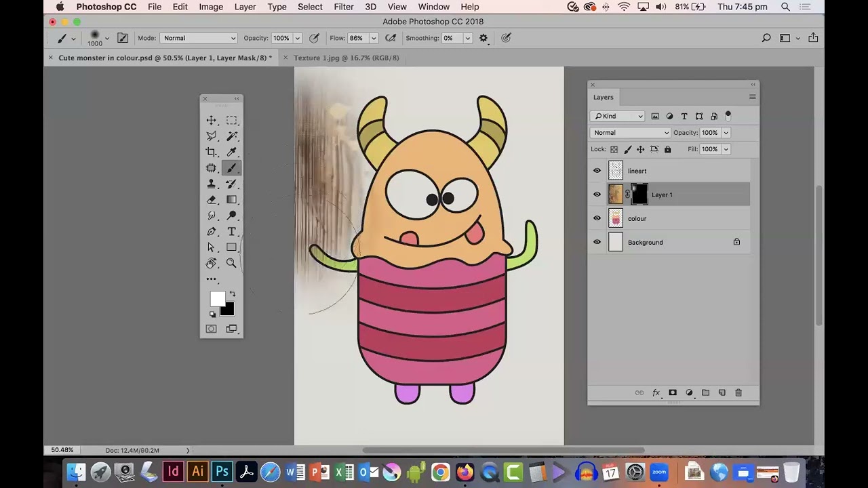The width and height of the screenshot is (868, 488).
Task: Open the Select menu
Action: tap(310, 7)
